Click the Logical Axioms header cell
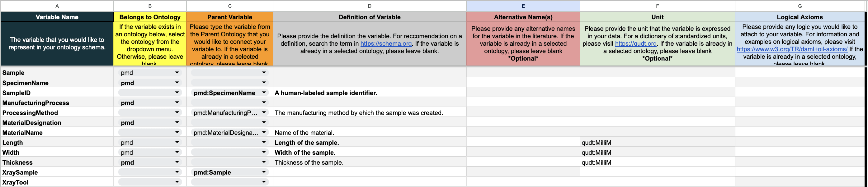Image resolution: width=868 pixels, height=187 pixels. coord(800,17)
